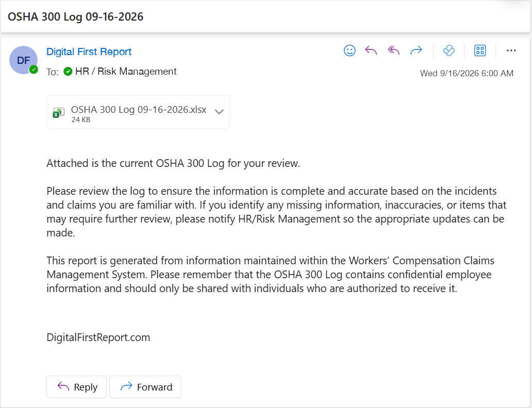532x408 pixels.
Task: Open the more actions ellipsis menu
Action: 511,50
